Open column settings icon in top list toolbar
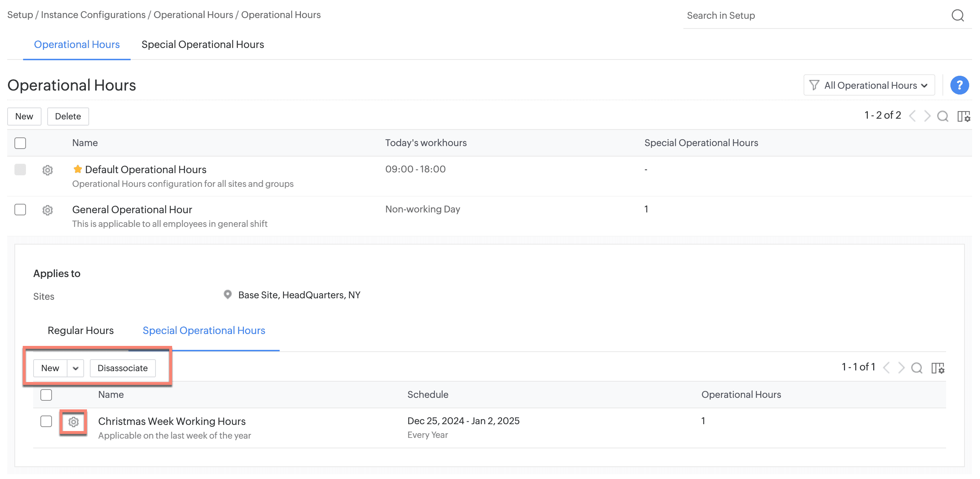980x479 pixels. 964,116
